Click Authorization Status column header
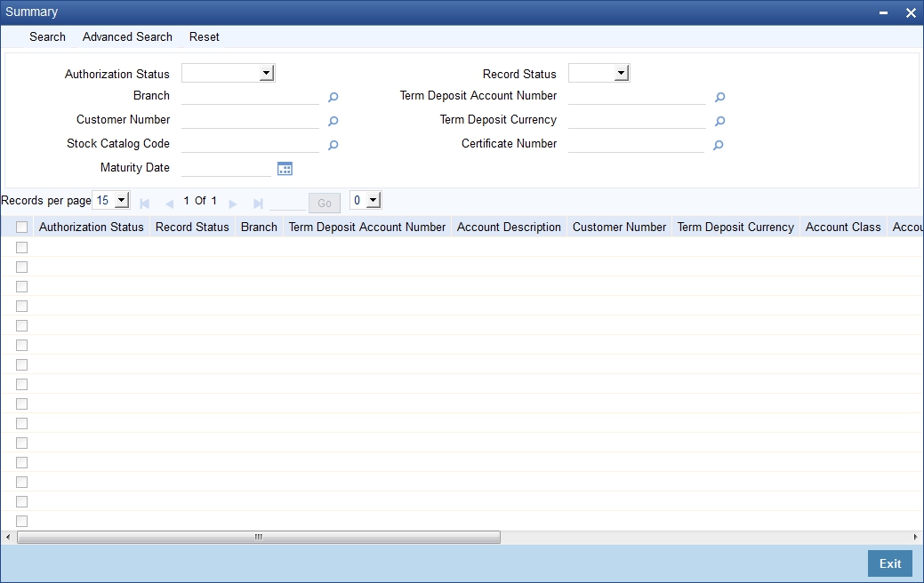This screenshot has width=924, height=583. (x=92, y=228)
